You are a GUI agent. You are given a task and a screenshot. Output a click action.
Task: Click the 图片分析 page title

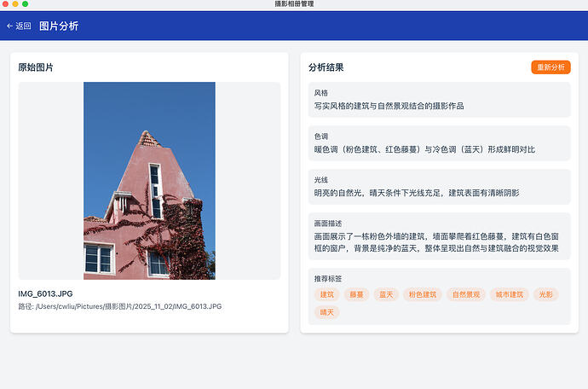coord(59,26)
